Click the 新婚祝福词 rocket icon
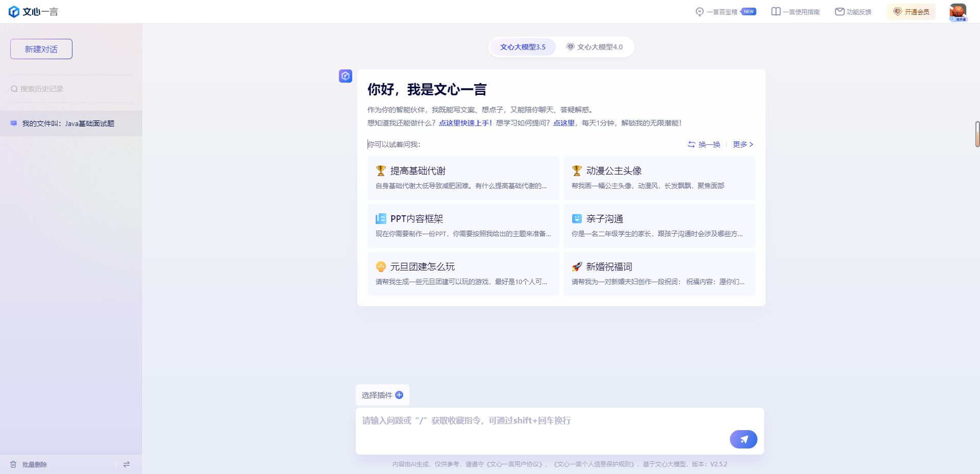 coord(577,266)
